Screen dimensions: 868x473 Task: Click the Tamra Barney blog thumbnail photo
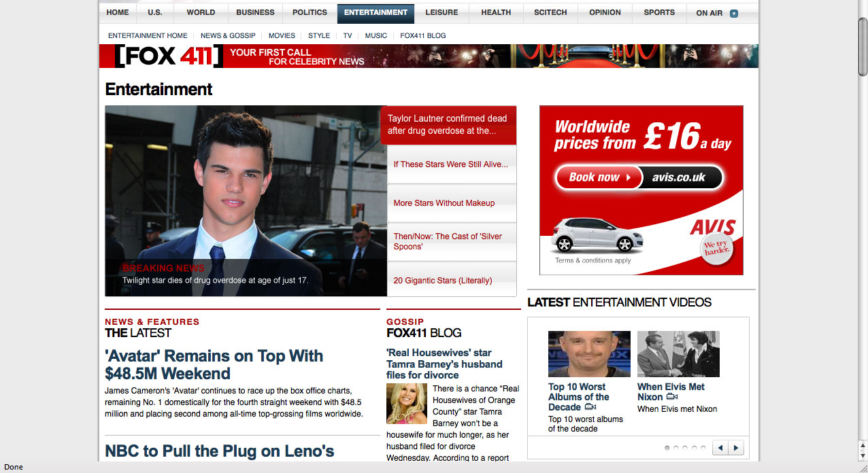(x=407, y=404)
